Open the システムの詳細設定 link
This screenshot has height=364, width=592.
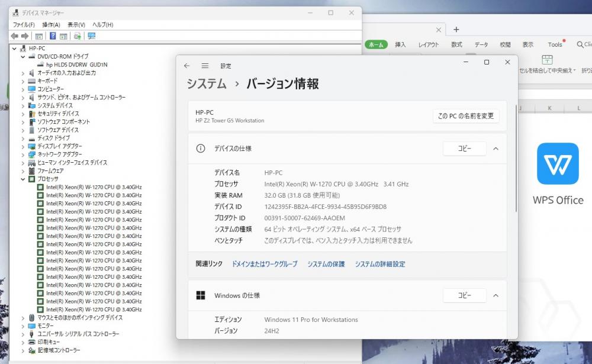coord(380,264)
